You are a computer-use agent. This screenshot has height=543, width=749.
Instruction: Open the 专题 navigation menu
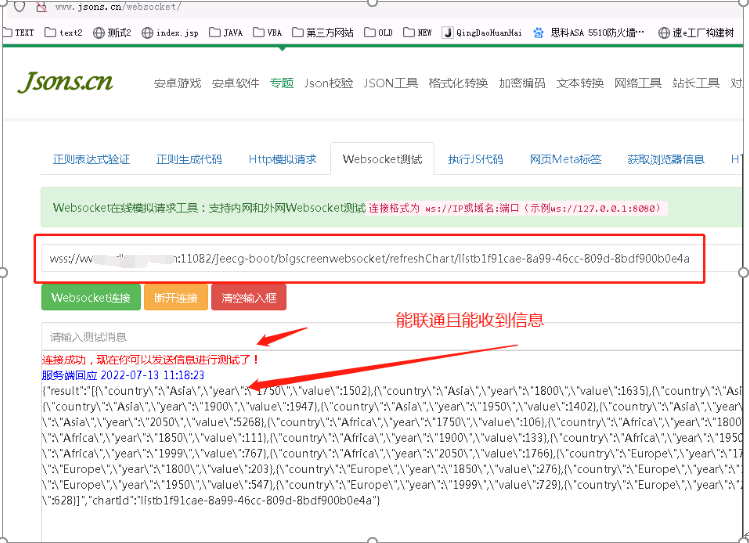coord(282,83)
